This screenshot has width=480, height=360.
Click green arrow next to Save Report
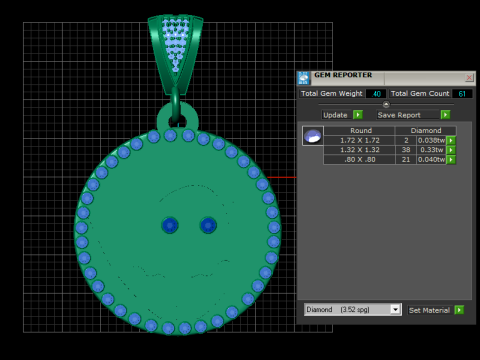445,115
